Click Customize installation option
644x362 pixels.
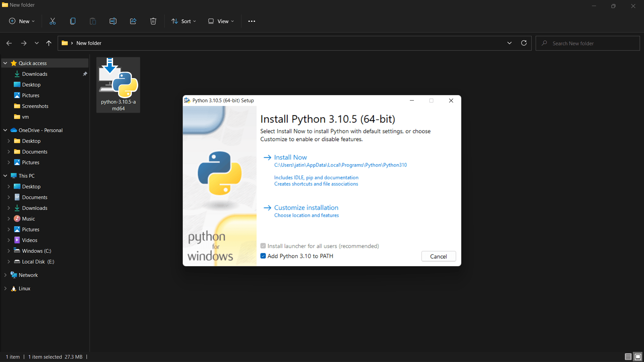tap(306, 207)
